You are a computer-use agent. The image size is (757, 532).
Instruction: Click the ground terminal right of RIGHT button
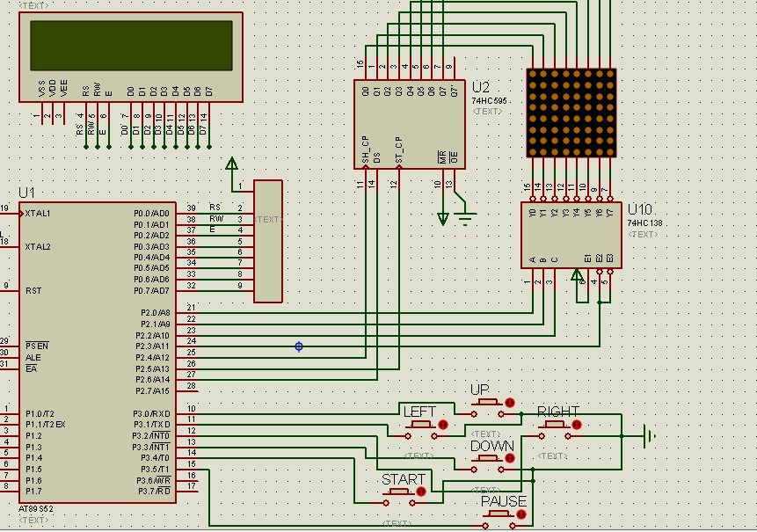click(x=650, y=436)
